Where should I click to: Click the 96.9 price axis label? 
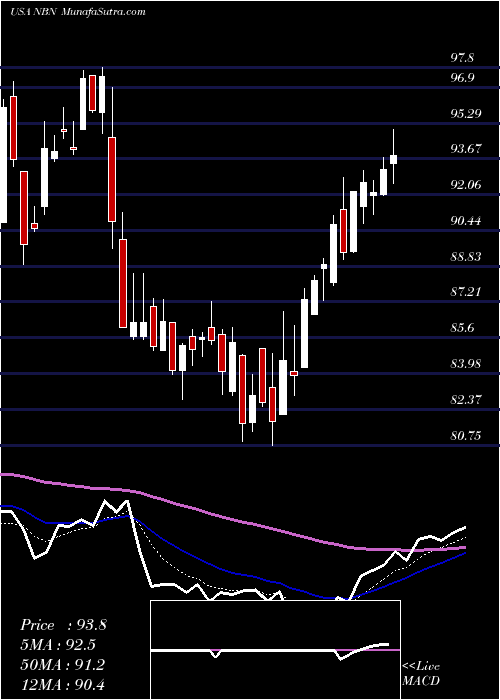(462, 78)
